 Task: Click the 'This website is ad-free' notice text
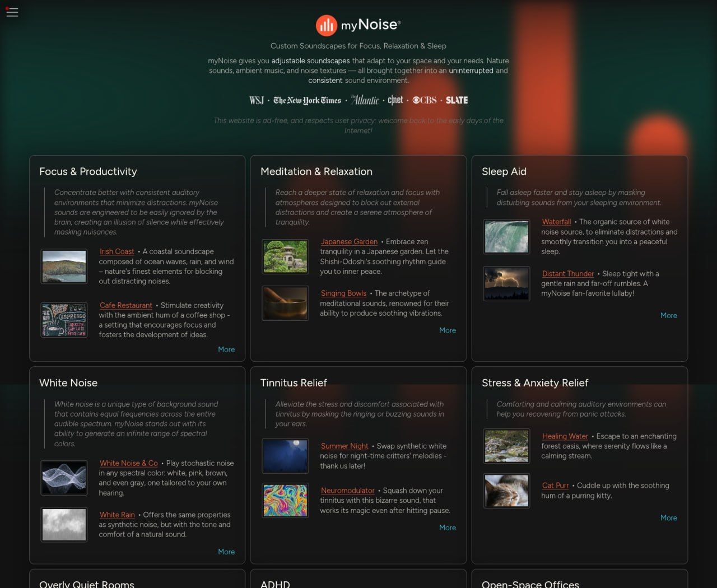(x=358, y=125)
